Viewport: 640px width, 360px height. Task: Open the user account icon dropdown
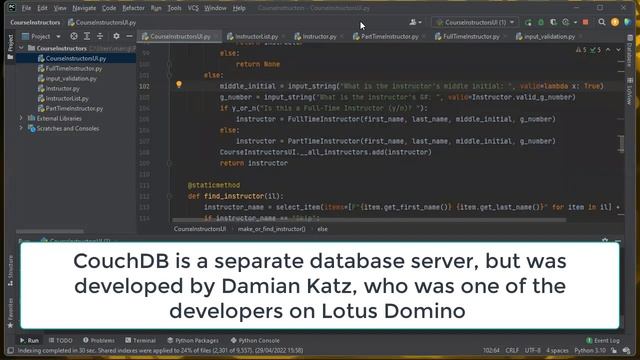pos(415,22)
